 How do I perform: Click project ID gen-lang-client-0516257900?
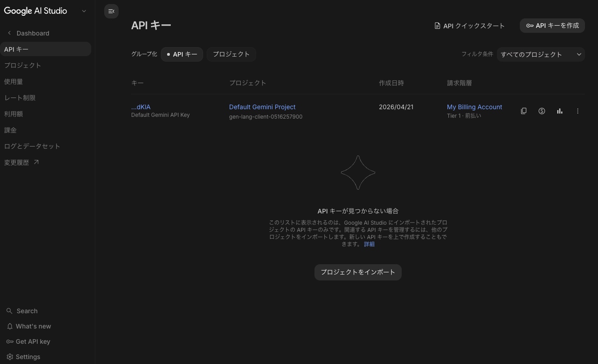(x=266, y=117)
